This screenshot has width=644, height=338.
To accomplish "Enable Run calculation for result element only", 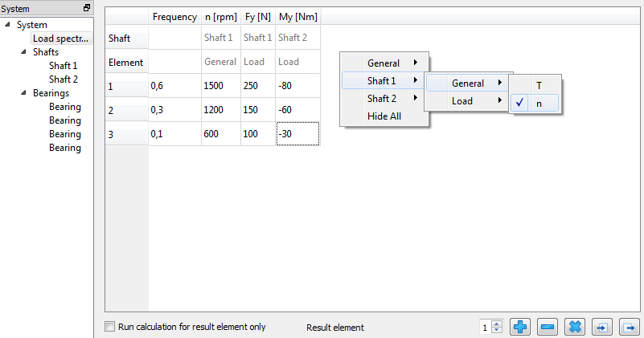I will coord(110,327).
